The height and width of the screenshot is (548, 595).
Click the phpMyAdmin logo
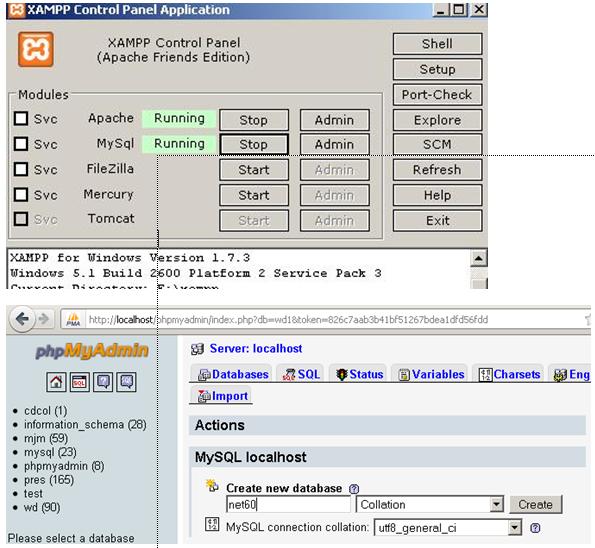(x=92, y=350)
